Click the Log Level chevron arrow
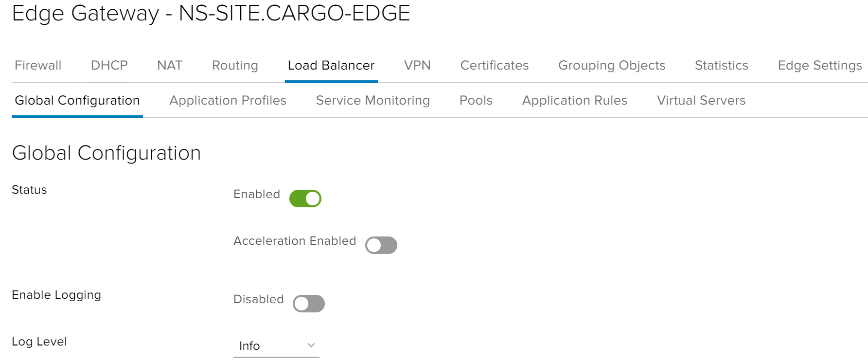 311,345
